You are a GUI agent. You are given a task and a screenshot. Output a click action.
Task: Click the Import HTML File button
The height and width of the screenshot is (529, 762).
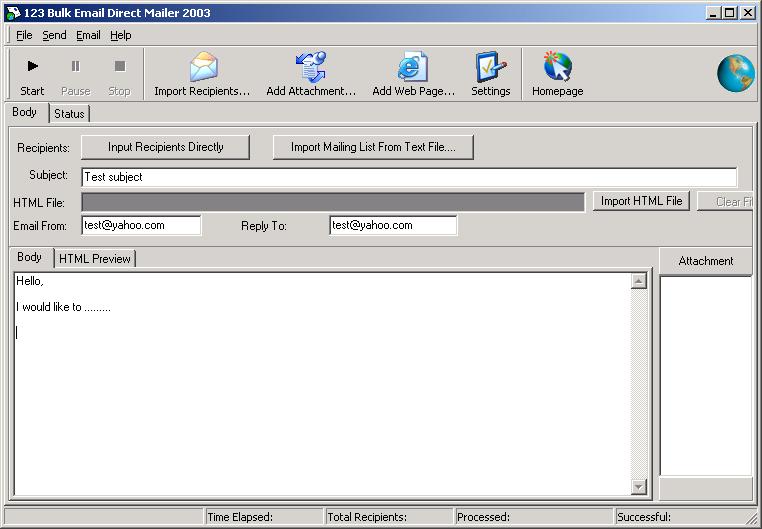[x=641, y=201]
